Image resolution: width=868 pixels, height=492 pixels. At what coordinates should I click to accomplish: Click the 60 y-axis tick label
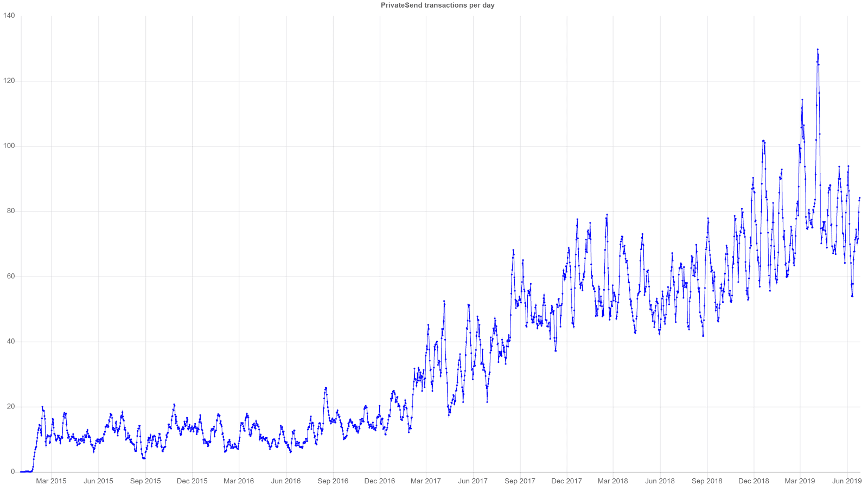(11, 277)
